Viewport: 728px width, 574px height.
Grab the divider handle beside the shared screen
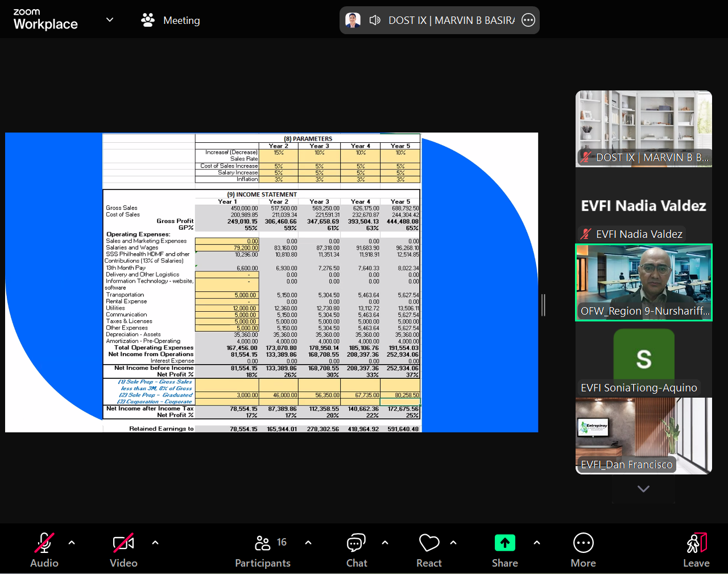pos(543,305)
